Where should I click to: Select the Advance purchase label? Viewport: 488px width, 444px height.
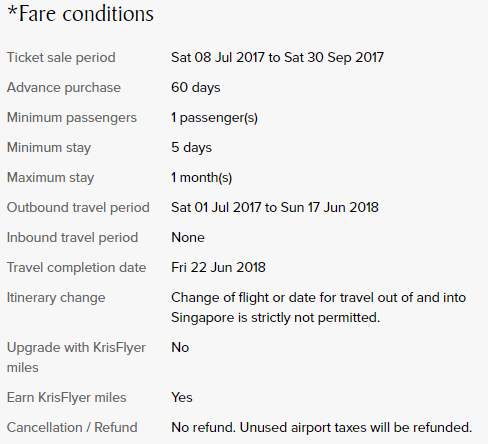tap(64, 88)
